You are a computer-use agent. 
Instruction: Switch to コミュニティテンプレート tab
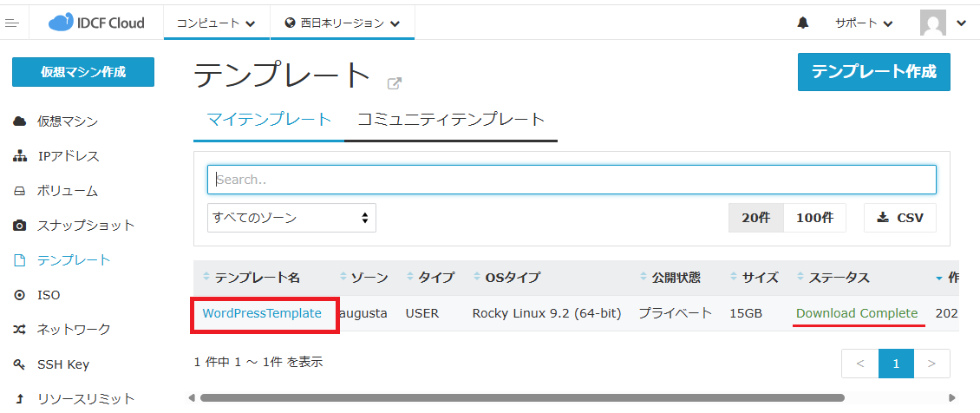[x=451, y=120]
